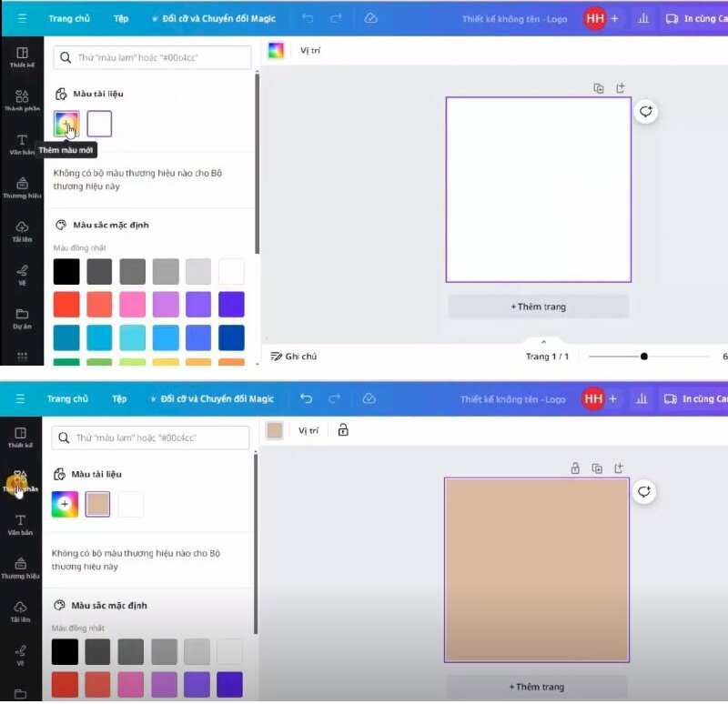Open the Tải lên uploads panel in upper sidebar

[22, 231]
